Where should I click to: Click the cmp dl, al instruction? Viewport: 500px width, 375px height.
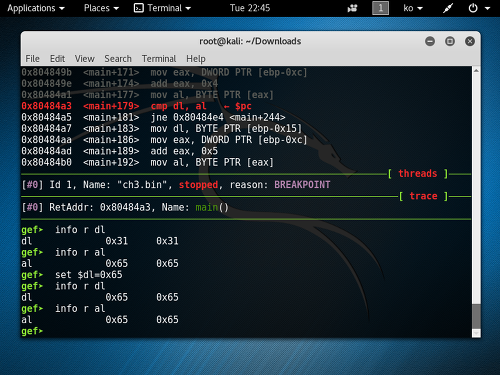(x=178, y=106)
